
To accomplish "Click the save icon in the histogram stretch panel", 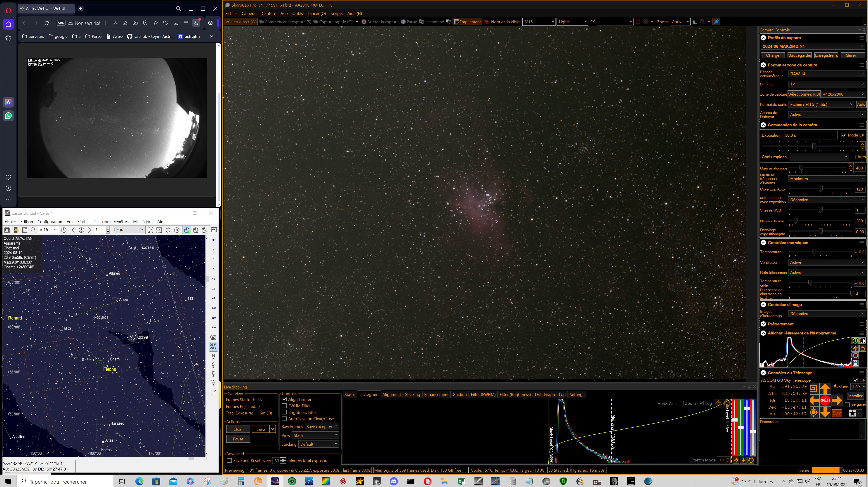I will [x=855, y=363].
